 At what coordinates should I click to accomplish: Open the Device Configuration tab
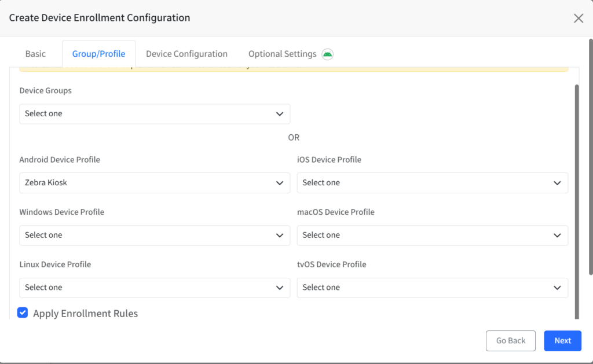coord(186,53)
